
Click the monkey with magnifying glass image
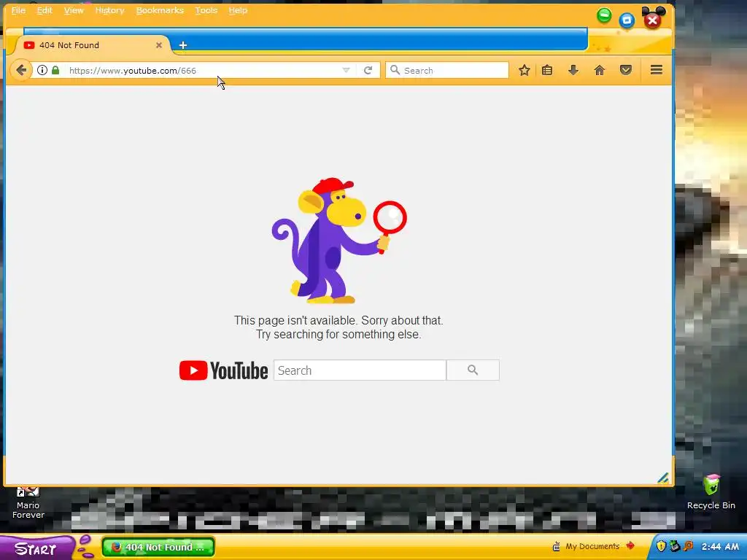click(x=339, y=241)
